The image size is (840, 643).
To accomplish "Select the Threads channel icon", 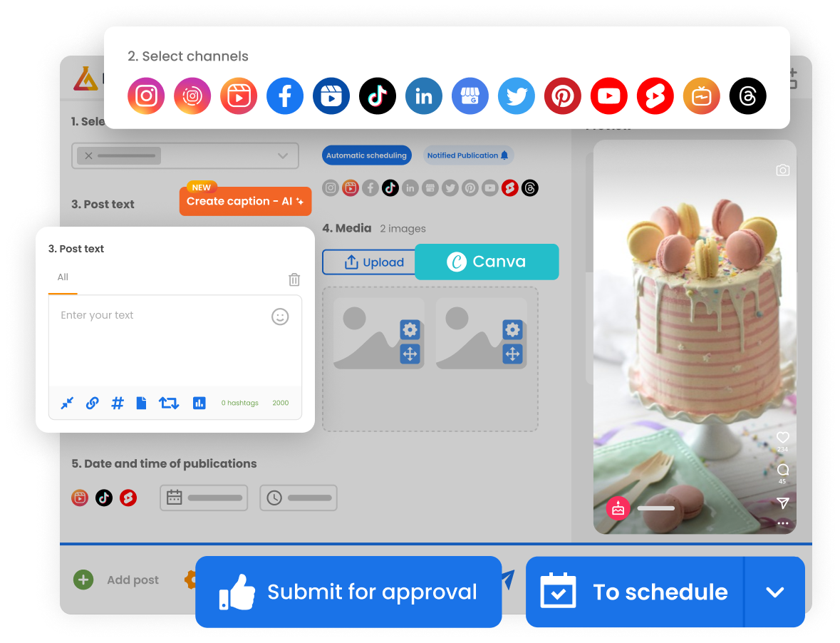I will click(x=747, y=96).
